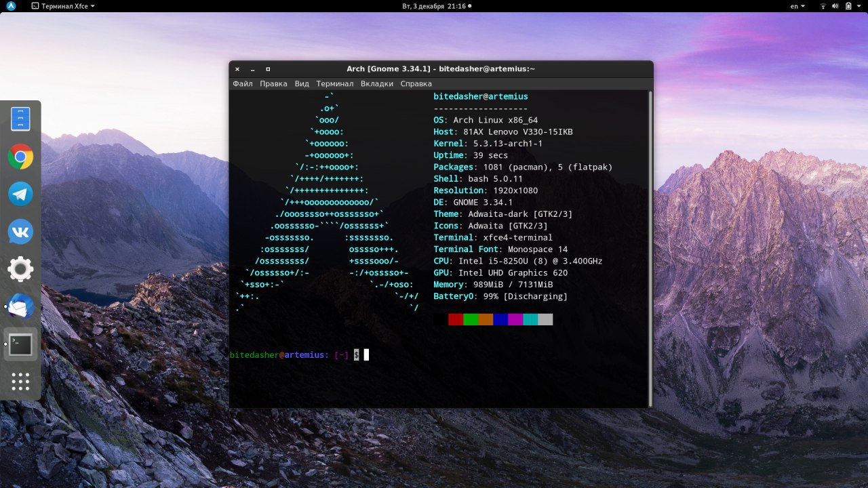Click the 'Theme: Adwaita-dark' line
Screen dimensions: 868x488
click(503, 214)
